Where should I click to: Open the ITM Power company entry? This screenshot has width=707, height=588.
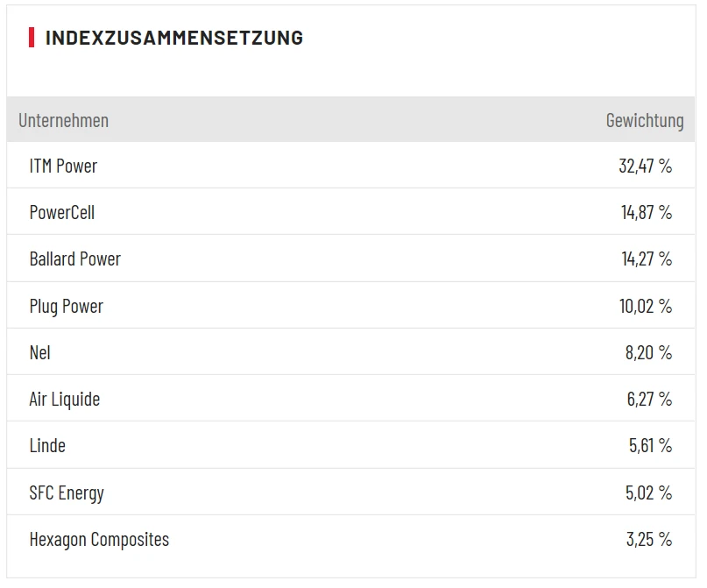click(x=63, y=166)
